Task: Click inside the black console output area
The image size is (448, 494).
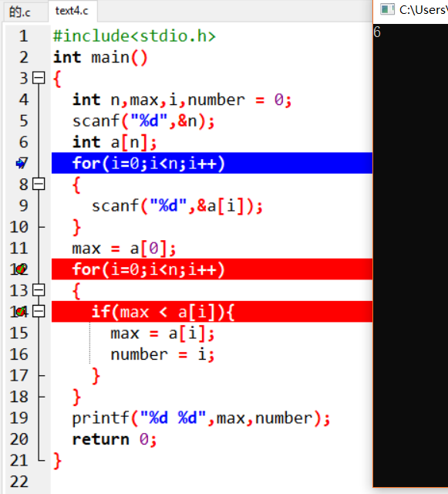Action: pyautogui.click(x=411, y=255)
